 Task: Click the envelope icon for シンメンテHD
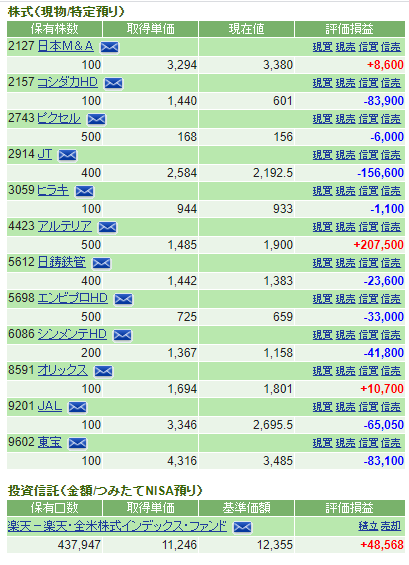coord(123,335)
